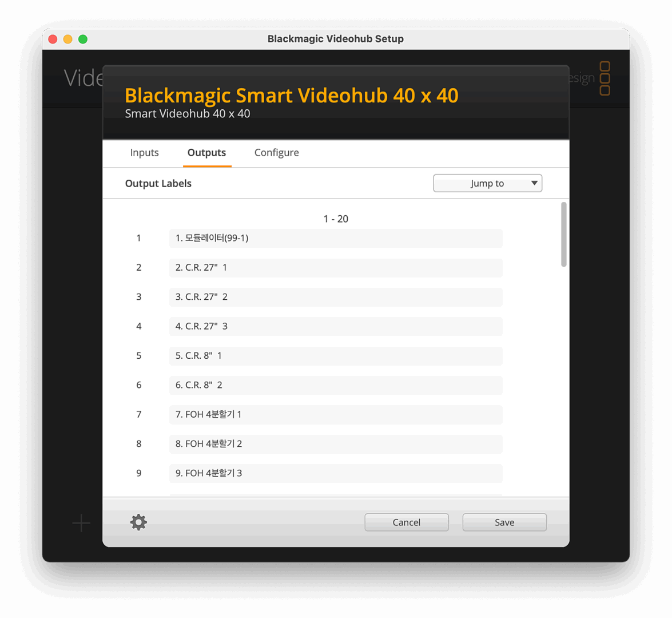Screen dimensions: 672x618
Task: Click the Blackmagic Design logo squares
Action: click(x=605, y=78)
